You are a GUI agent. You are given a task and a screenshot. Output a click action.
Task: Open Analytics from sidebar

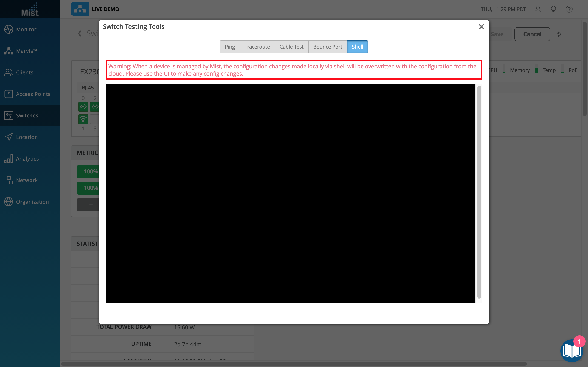[x=27, y=159]
